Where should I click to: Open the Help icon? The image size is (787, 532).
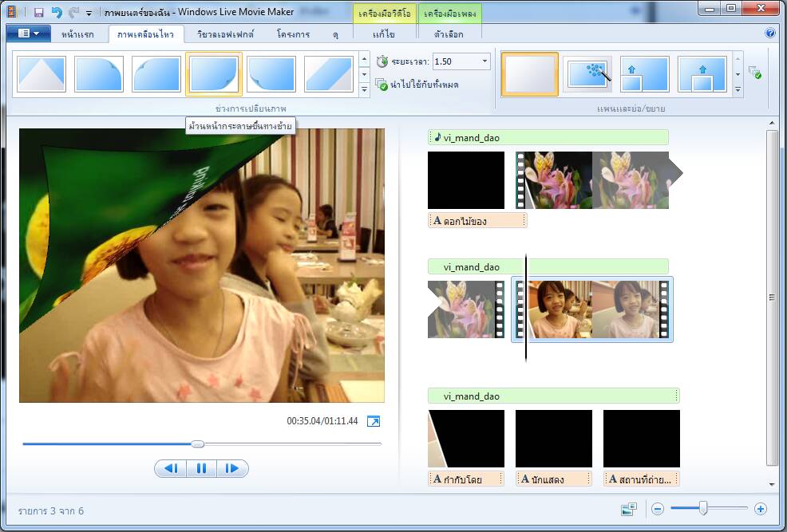pos(769,33)
